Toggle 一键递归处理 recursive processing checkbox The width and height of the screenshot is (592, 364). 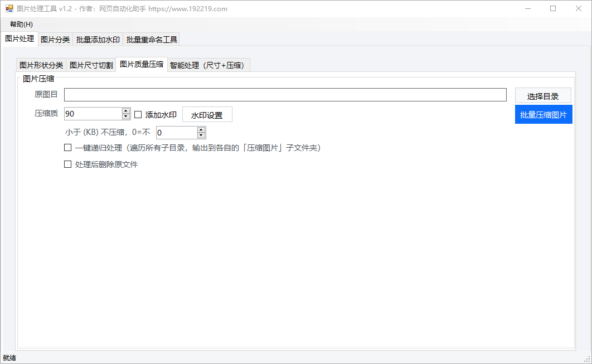click(x=68, y=148)
